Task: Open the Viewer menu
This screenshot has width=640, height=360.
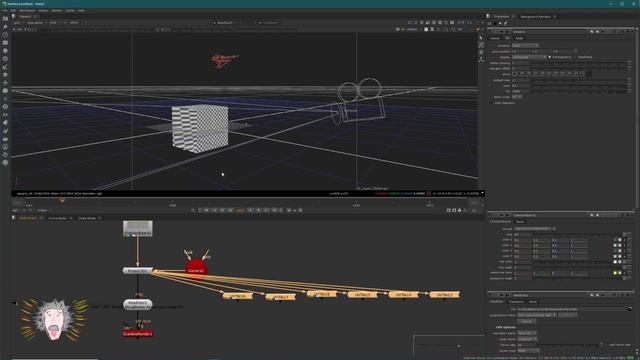Action: coord(43,11)
